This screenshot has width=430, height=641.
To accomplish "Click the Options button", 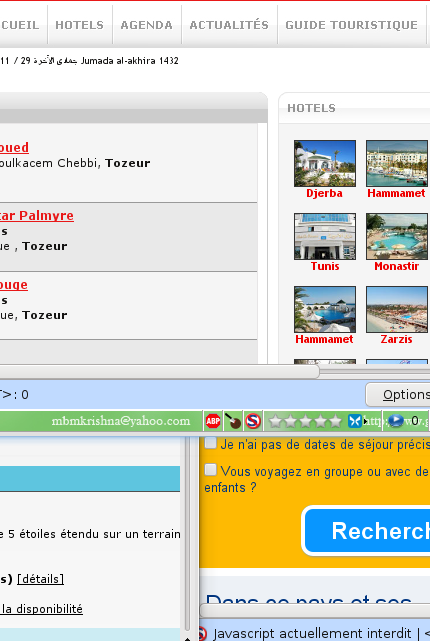I will [x=398, y=394].
